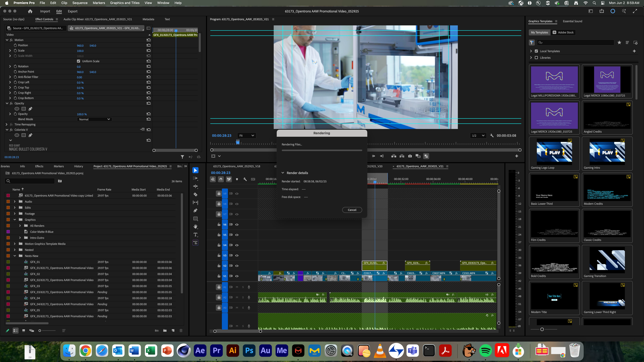Select the Pen tool in timeline toolbar
644x362 pixels.
pos(195,211)
